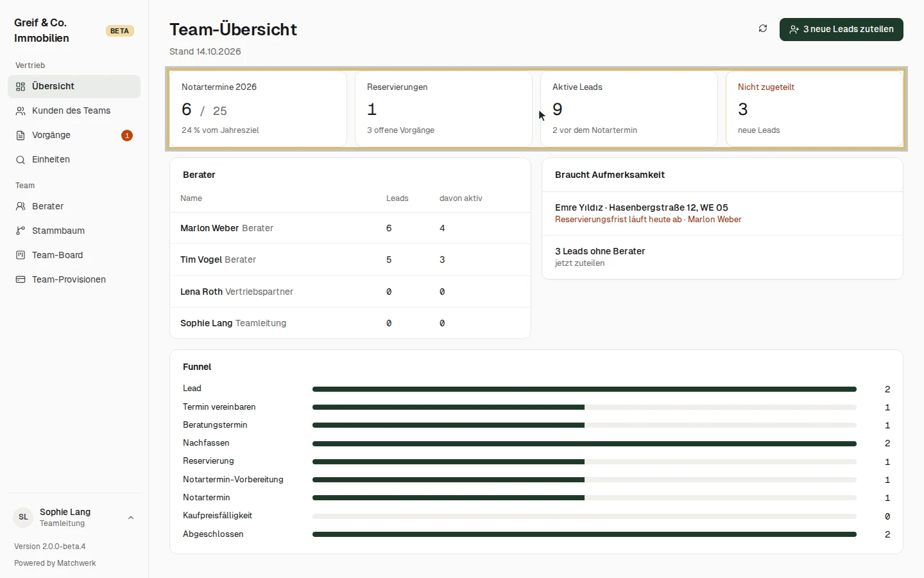Open the Übersicht page
Image resolution: width=924 pixels, height=578 pixels.
[x=74, y=87]
